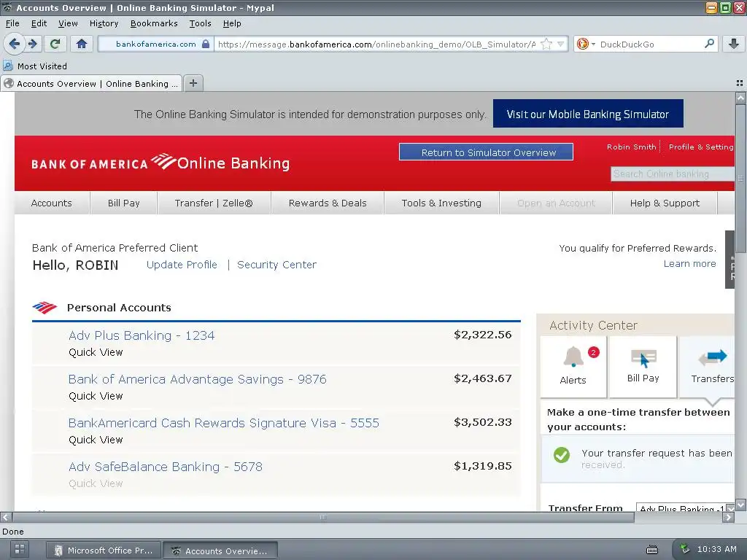Click the $2,322.56 balance amount

click(x=483, y=335)
